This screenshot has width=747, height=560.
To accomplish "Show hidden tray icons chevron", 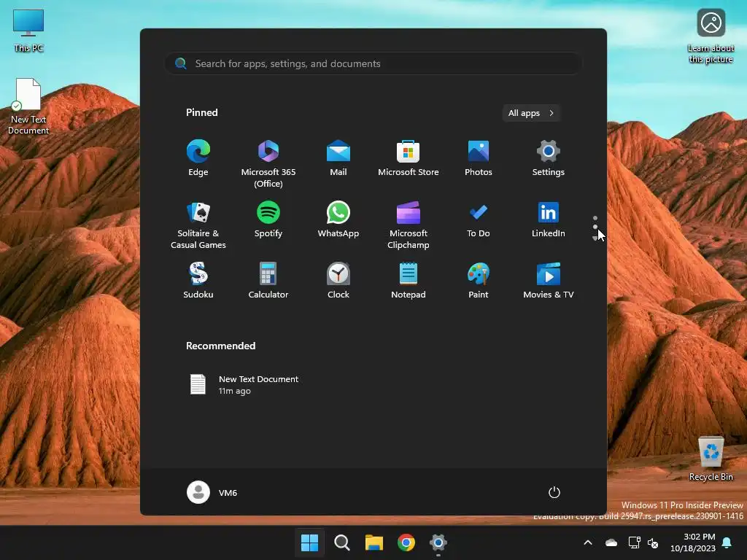I will pos(588,542).
